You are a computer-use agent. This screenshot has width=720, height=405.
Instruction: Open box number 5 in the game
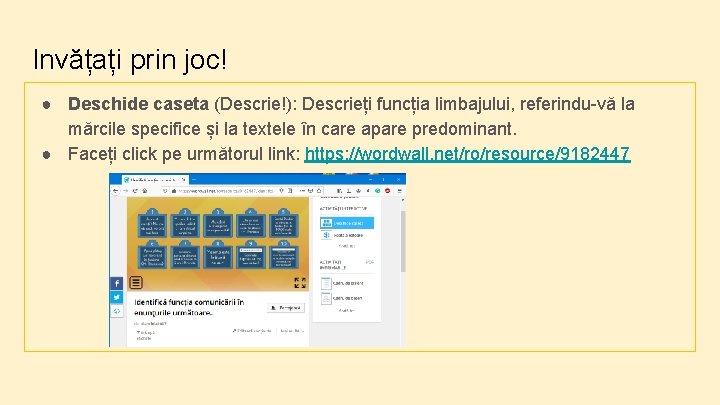[x=284, y=224]
